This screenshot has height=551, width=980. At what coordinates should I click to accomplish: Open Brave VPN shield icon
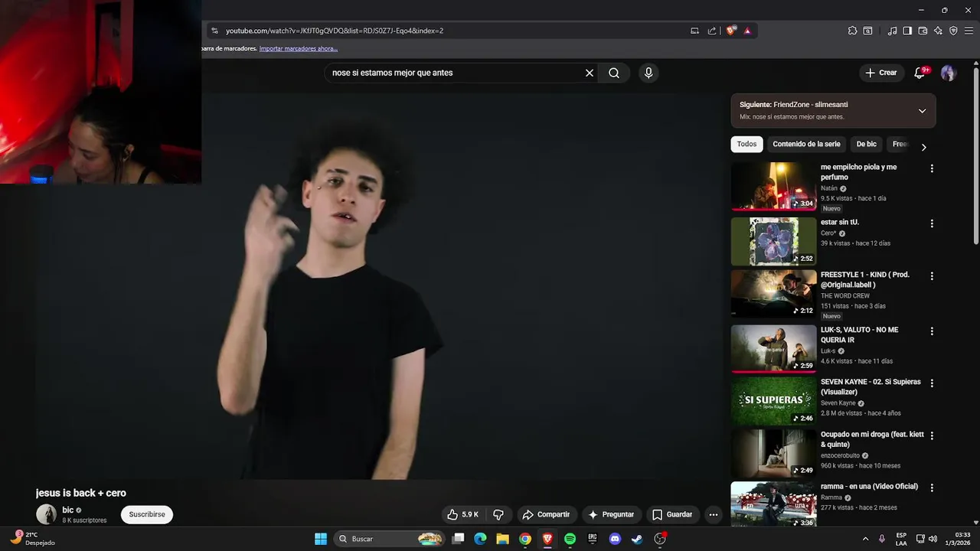[953, 31]
